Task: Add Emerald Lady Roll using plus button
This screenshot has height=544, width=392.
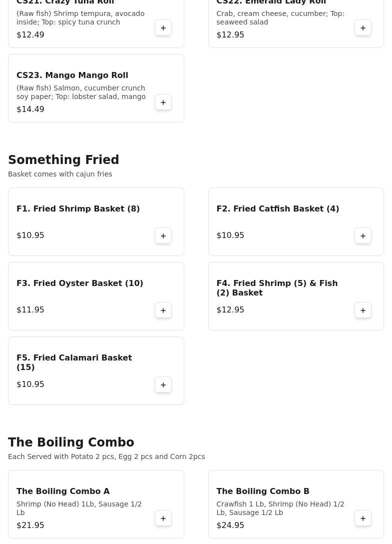Action: tap(363, 28)
